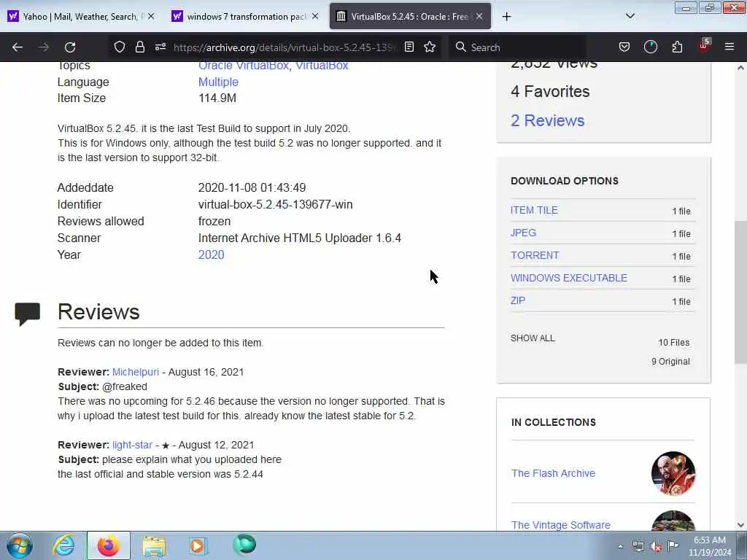Viewport: 747px width, 560px height.
Task: Launch Internet Explorer from taskbar
Action: [x=63, y=545]
